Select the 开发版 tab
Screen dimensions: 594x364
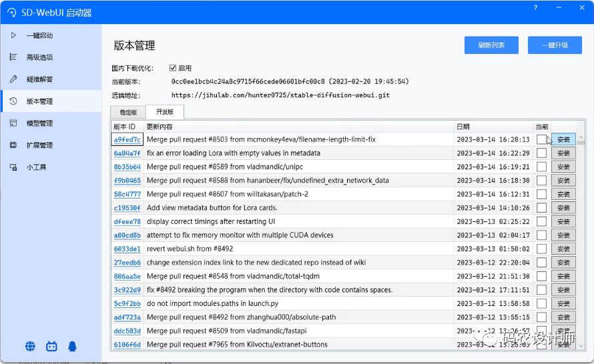[164, 113]
